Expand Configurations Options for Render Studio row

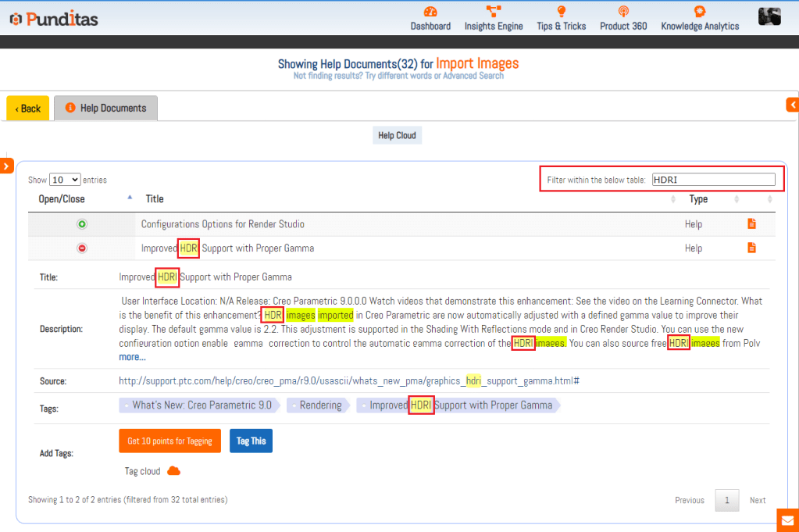click(x=82, y=224)
